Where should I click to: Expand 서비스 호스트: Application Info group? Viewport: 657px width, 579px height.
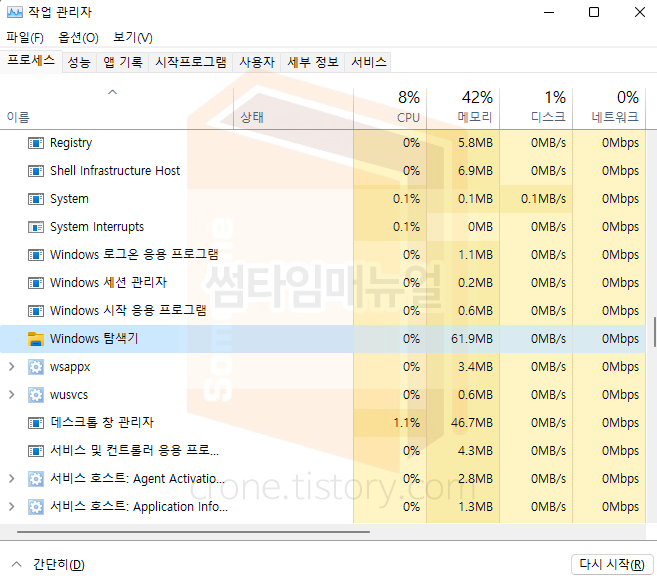(12, 507)
